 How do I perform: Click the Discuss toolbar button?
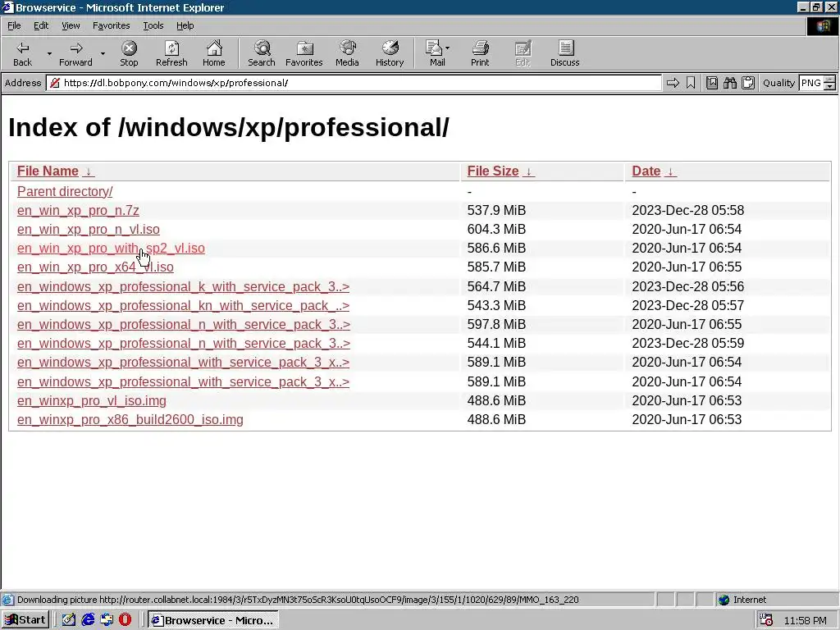pos(564,53)
